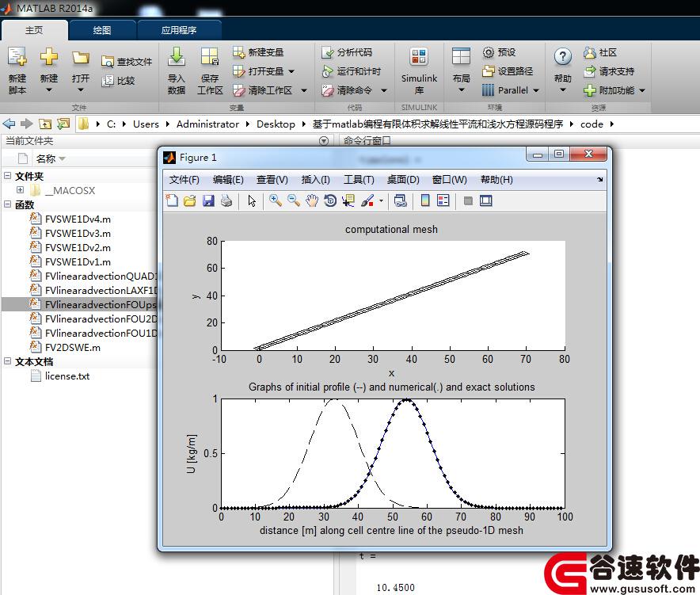This screenshot has height=595, width=700.
Task: Expand the __MACOSX folder
Action: point(20,190)
